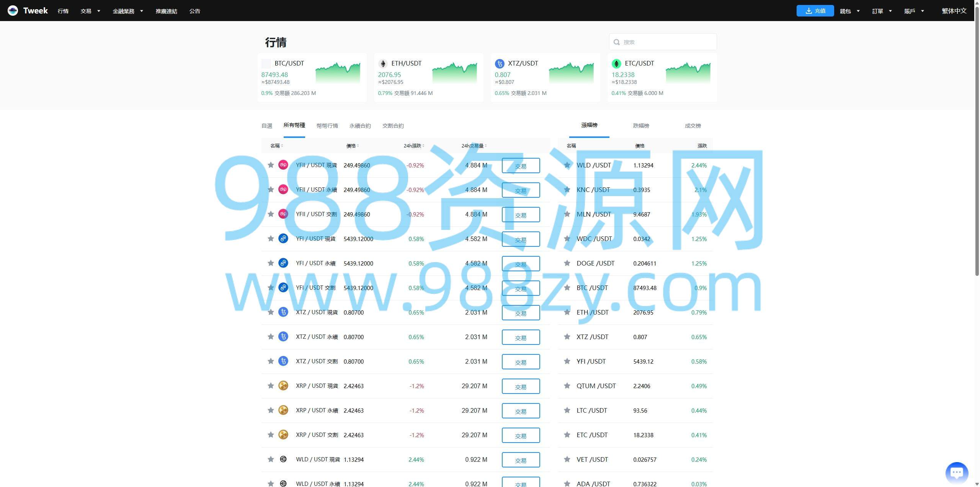The height and width of the screenshot is (487, 980).
Task: Click the 交易 button for the YFI / USDT 現貨 row
Action: click(x=521, y=239)
